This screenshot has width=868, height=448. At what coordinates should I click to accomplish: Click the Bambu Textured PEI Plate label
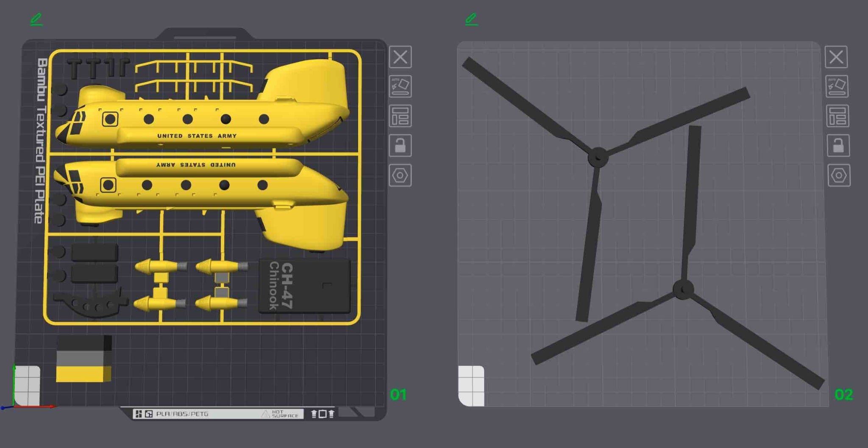click(x=40, y=141)
